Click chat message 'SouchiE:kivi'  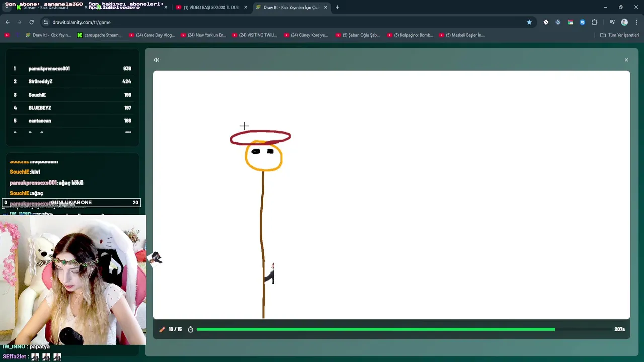(x=25, y=172)
